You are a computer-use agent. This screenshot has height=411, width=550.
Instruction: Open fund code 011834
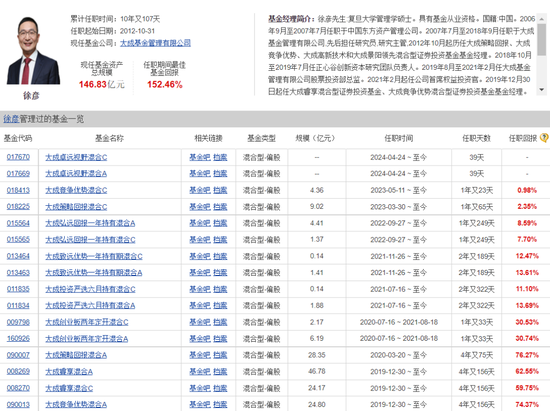pyautogui.click(x=18, y=305)
